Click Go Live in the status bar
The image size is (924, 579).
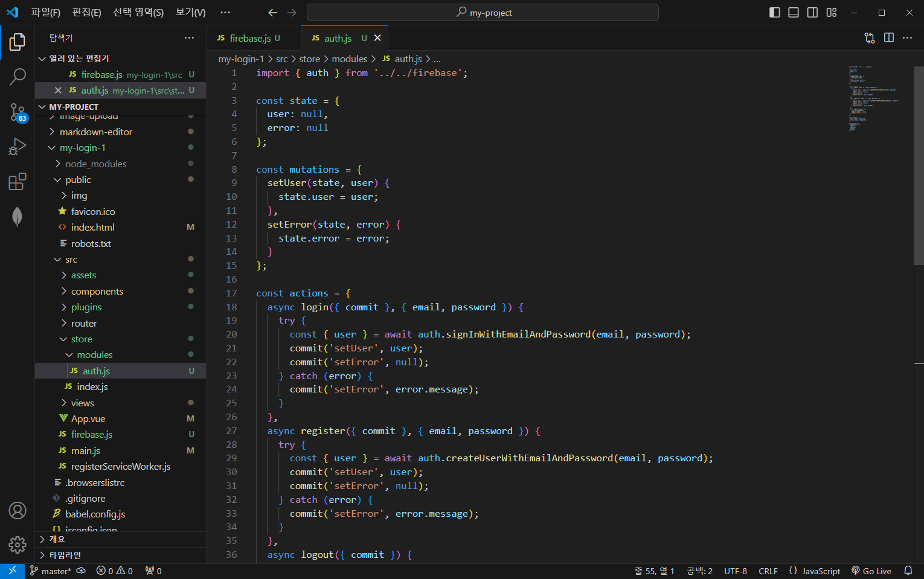(871, 571)
